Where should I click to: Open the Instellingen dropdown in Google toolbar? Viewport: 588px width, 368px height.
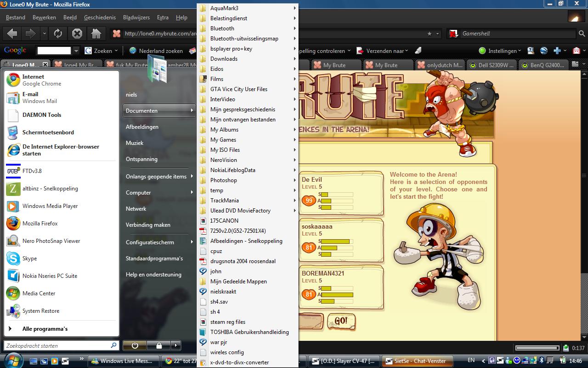coord(501,51)
